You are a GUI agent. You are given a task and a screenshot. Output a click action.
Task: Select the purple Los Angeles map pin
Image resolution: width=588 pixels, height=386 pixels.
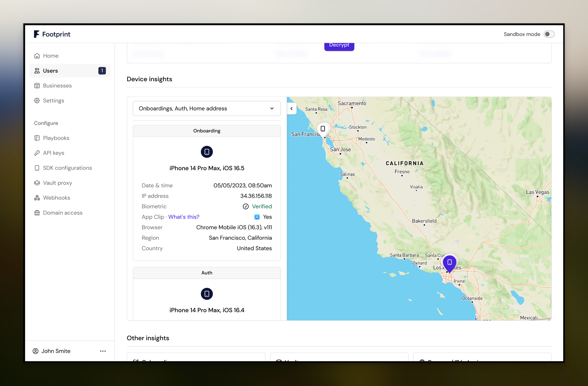449,262
